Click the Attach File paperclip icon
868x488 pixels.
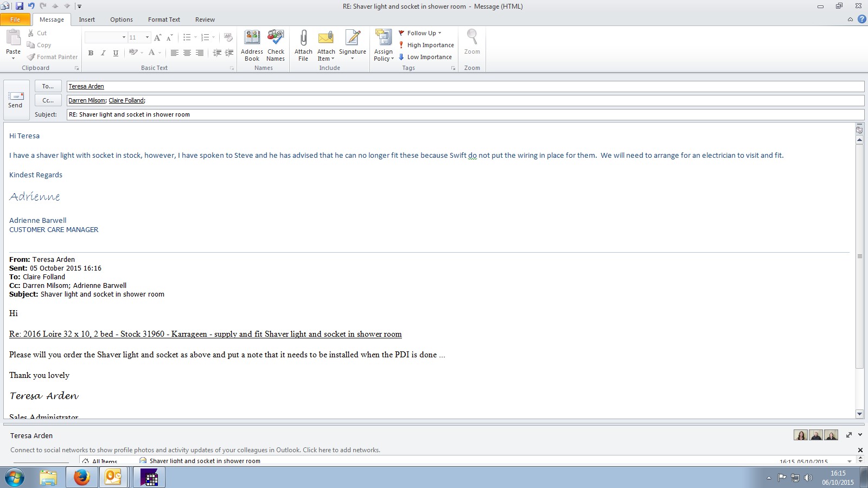click(303, 39)
